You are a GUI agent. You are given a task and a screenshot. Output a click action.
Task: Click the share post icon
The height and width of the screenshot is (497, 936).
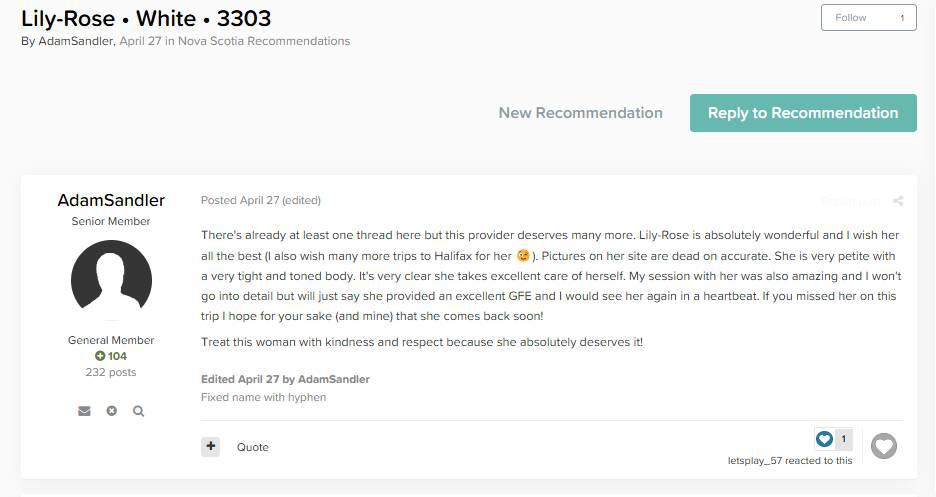coord(898,201)
